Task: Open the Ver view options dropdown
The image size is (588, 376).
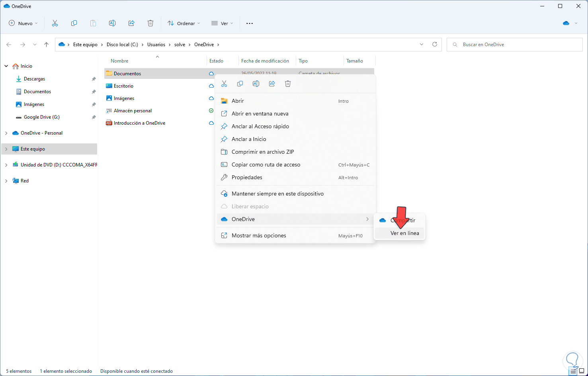Action: click(x=222, y=23)
